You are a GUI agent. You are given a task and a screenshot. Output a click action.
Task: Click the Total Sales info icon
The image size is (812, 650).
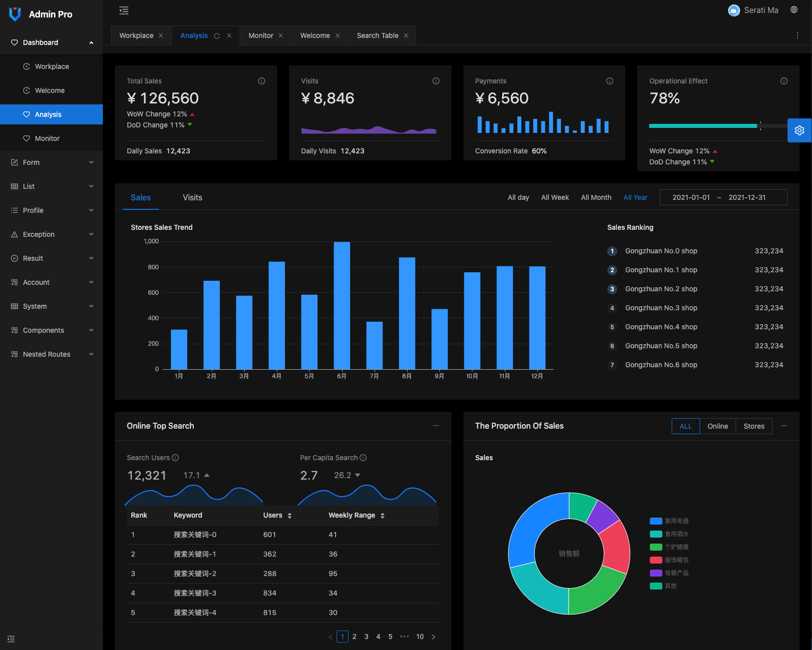tap(261, 81)
